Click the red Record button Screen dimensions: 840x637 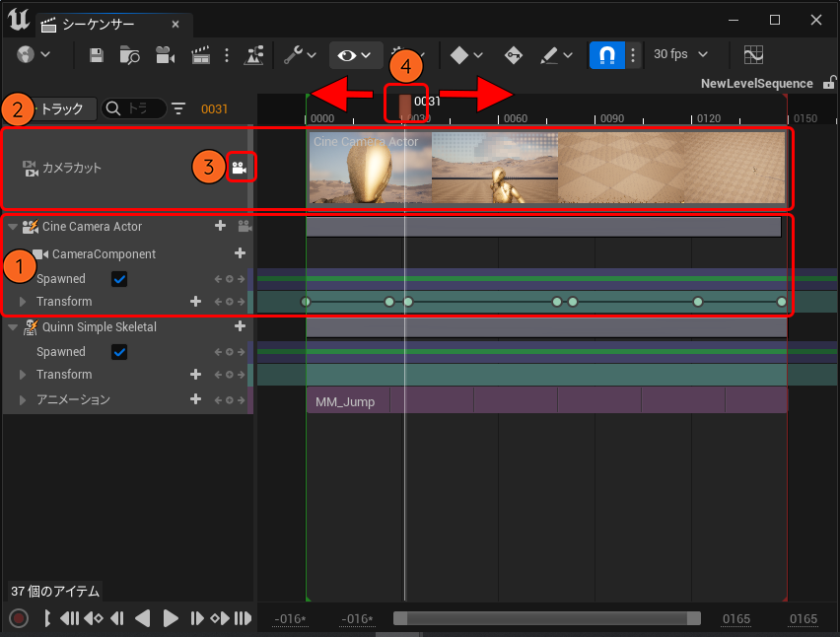(x=18, y=618)
